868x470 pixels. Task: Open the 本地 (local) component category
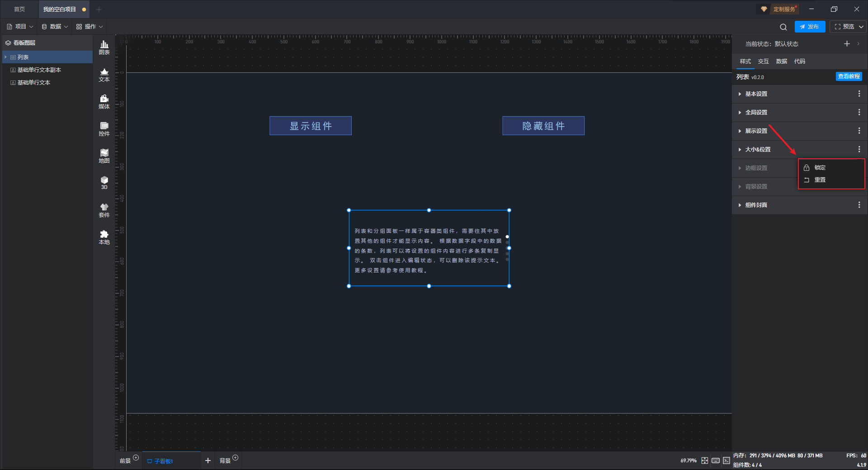[104, 237]
